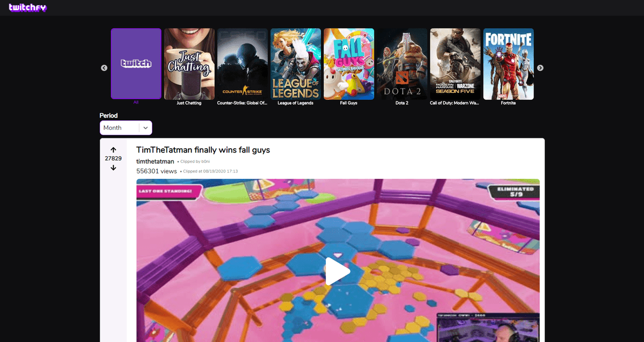Click the 'Fortnite' caption text
This screenshot has width=644, height=342.
click(509, 103)
